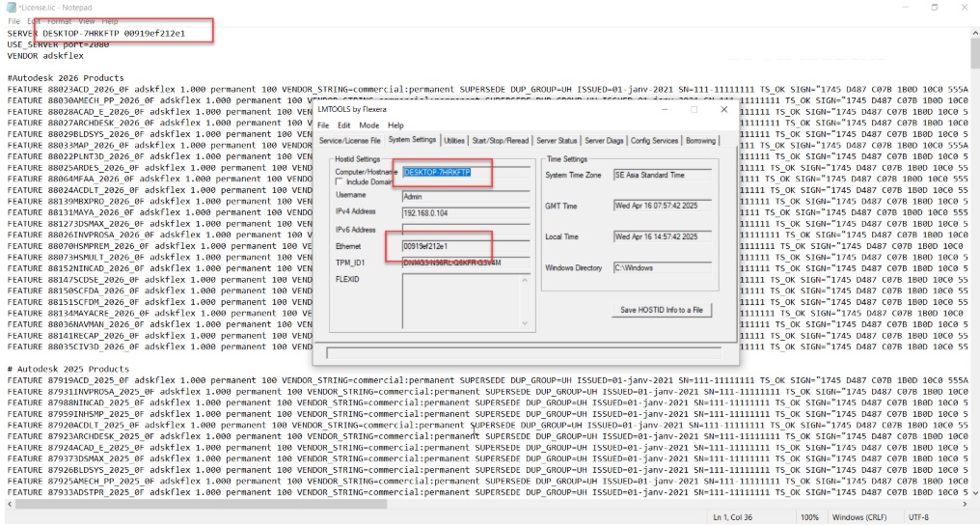Open the Server Status tab

558,141
